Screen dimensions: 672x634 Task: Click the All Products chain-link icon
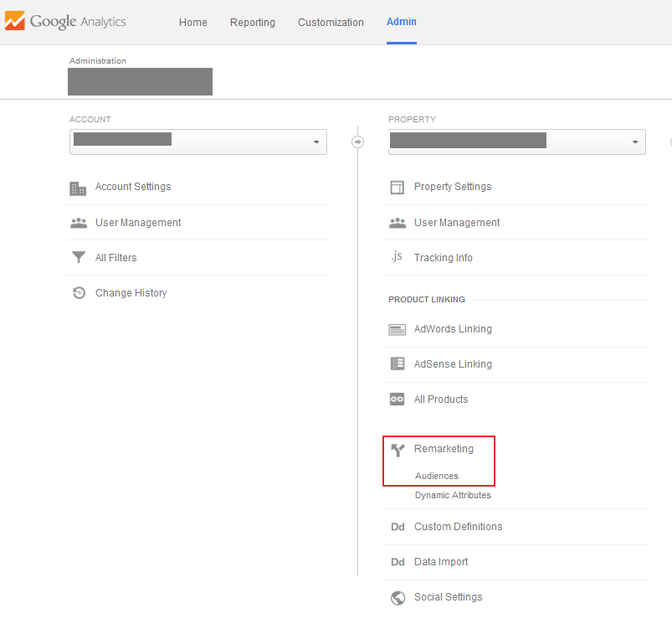[397, 399]
